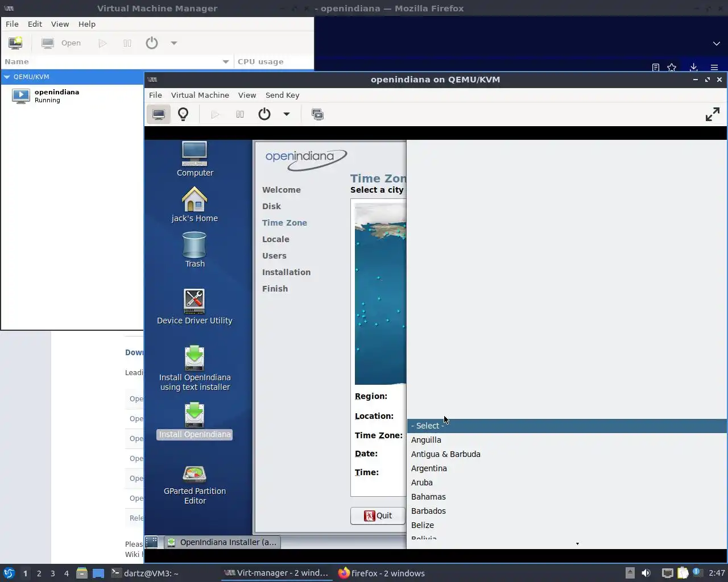
Task: Click the OpenIndiana Installer taskbar button in guest
Action: [222, 542]
